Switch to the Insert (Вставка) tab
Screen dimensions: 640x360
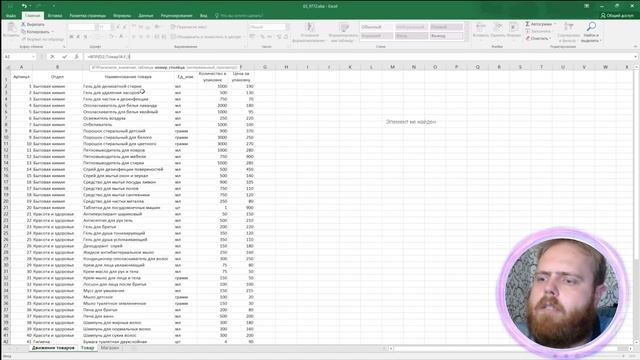click(x=55, y=16)
